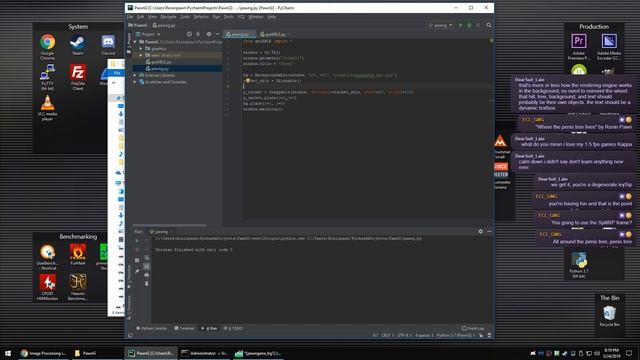Click UTF-8 encoding in status bar
The width and height of the screenshot is (640, 360).
click(x=403, y=336)
